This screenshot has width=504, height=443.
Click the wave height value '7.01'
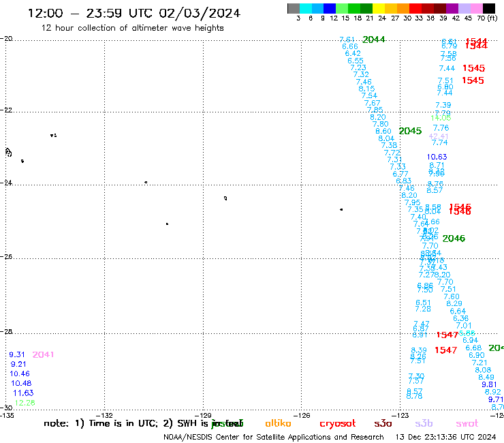[464, 326]
